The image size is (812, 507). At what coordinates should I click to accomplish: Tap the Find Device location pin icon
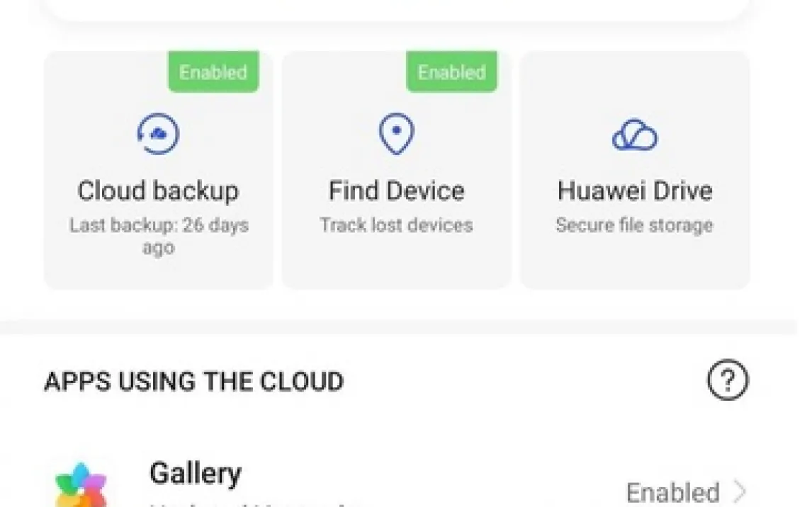coord(396,134)
